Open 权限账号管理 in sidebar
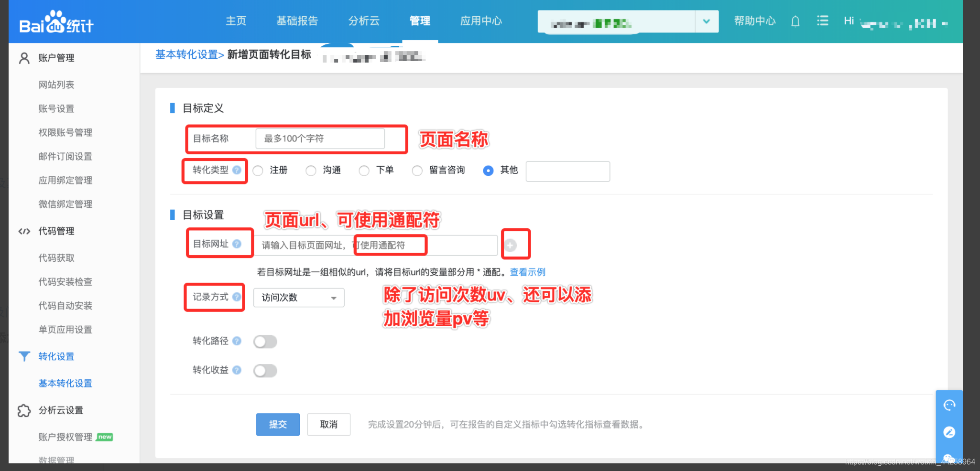Viewport: 980px width, 471px height. (x=65, y=133)
